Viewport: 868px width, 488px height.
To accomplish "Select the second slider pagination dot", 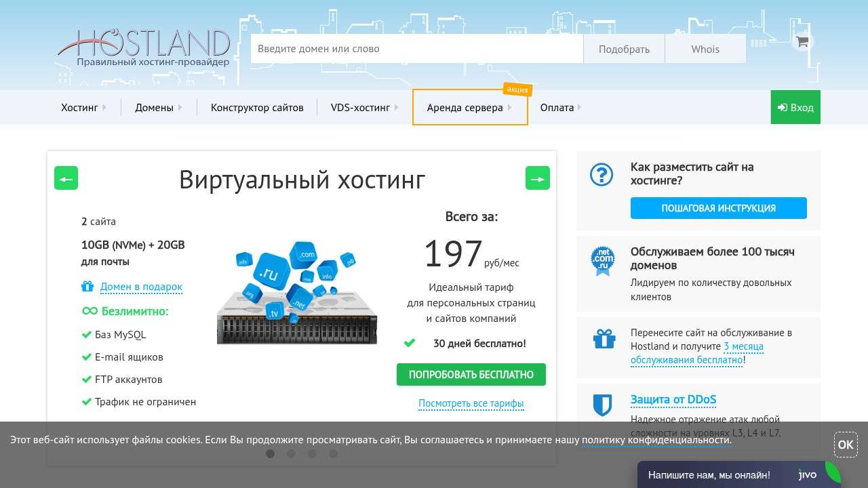I will click(x=291, y=453).
